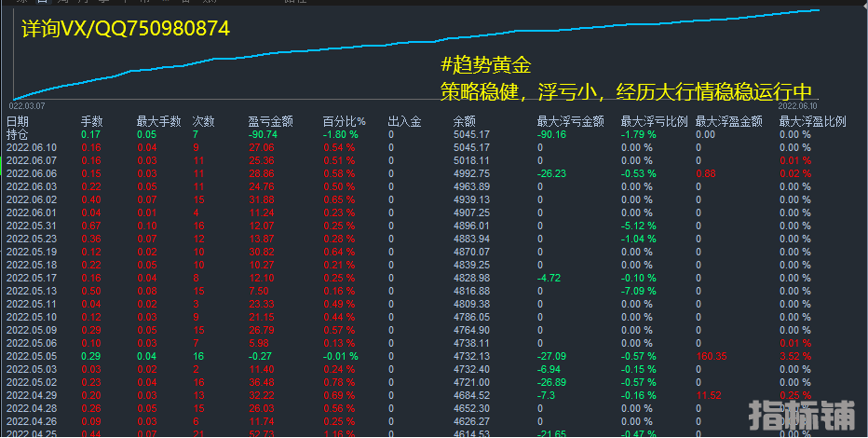Click the 最大浮盈比例 column header

[812, 121]
